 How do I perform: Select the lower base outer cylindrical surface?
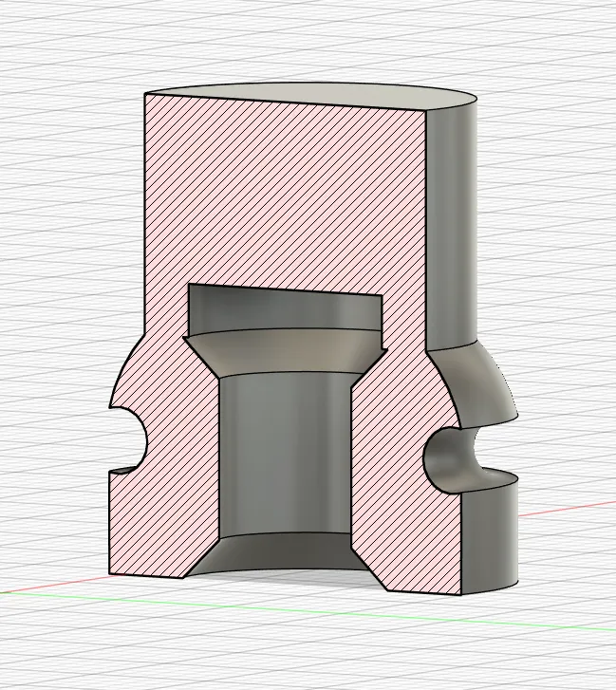tap(491, 532)
